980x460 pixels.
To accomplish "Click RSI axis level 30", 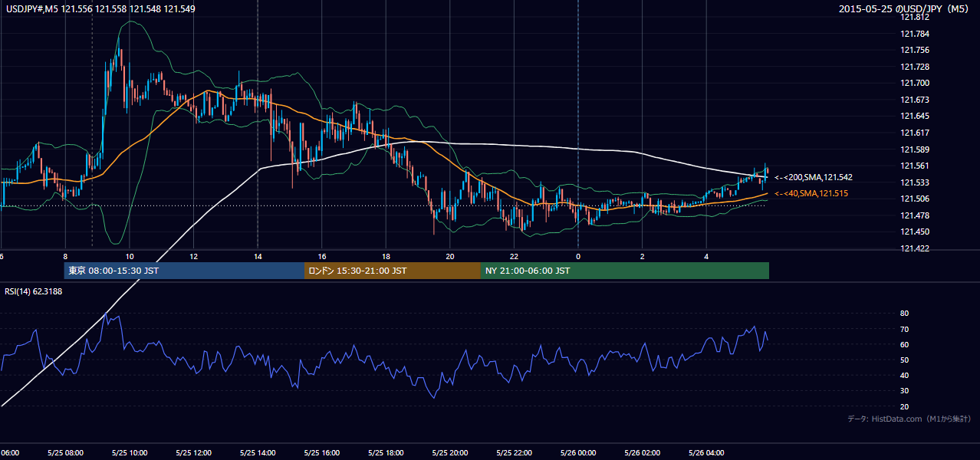I will tap(905, 391).
